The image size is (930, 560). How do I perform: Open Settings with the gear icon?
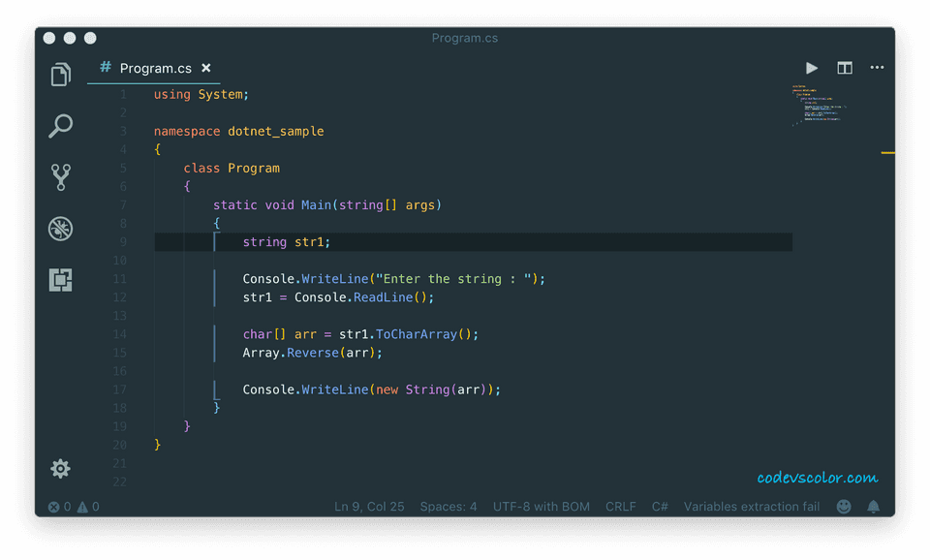[x=60, y=468]
